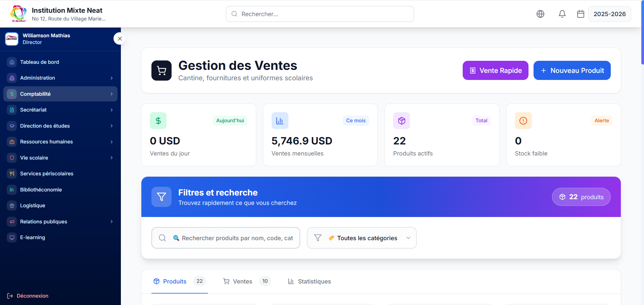Select the E-learning sidebar icon
The height and width of the screenshot is (305, 644).
pos(12,237)
